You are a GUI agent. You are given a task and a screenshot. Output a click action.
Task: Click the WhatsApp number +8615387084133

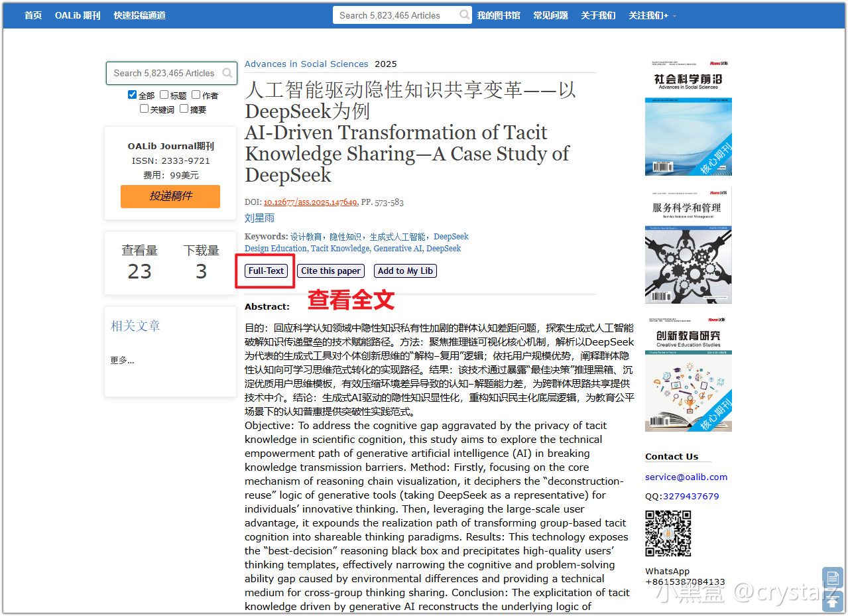[685, 582]
